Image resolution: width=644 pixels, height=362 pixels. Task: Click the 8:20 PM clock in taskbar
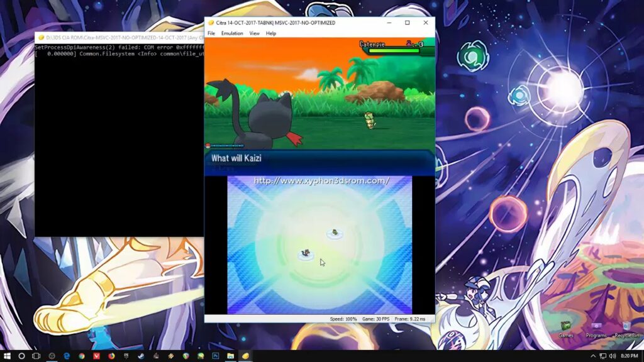(x=629, y=356)
